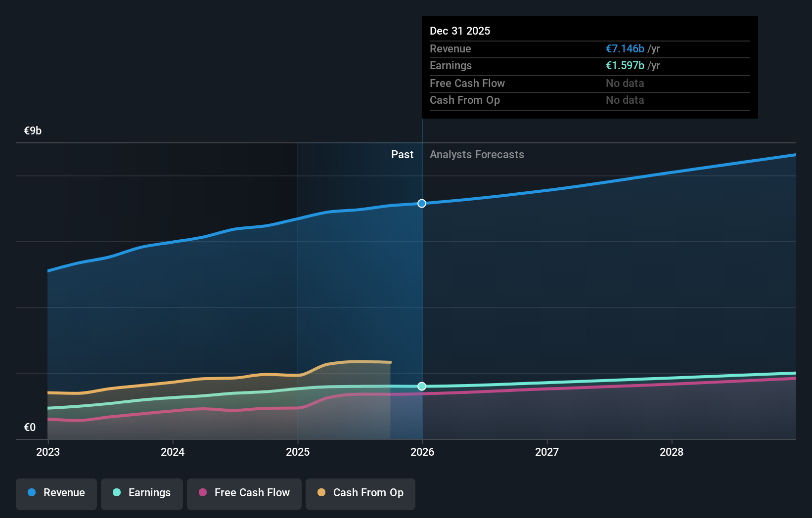Click the 2027 label on the time axis
Screen dimensions: 812x518
click(547, 452)
